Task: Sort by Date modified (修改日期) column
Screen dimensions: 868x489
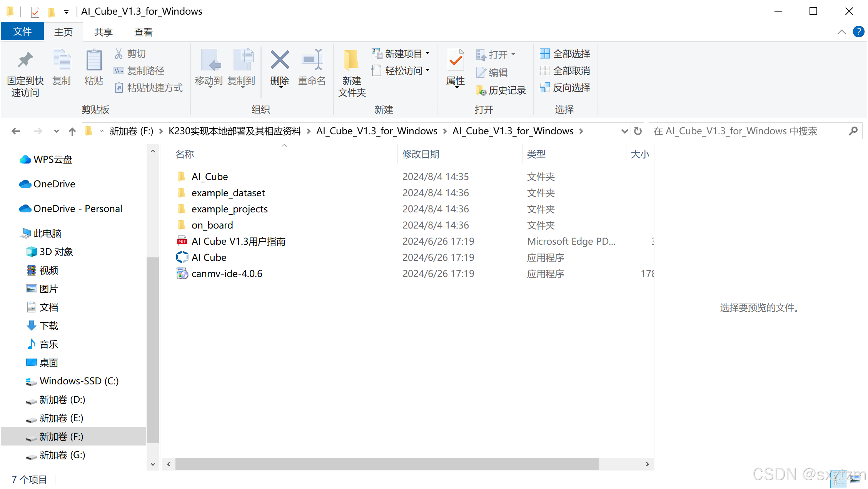Action: [x=421, y=154]
